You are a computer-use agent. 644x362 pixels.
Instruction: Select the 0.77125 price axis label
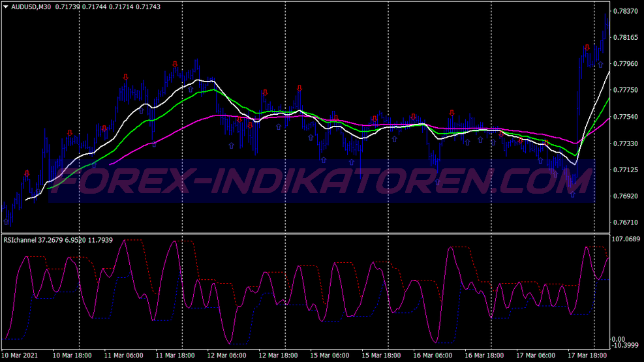[626, 170]
